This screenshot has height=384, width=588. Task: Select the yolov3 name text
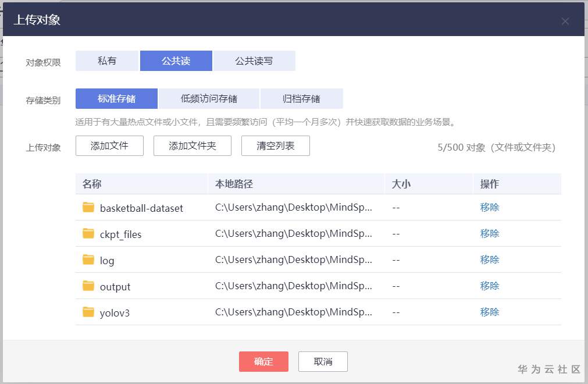(x=115, y=313)
